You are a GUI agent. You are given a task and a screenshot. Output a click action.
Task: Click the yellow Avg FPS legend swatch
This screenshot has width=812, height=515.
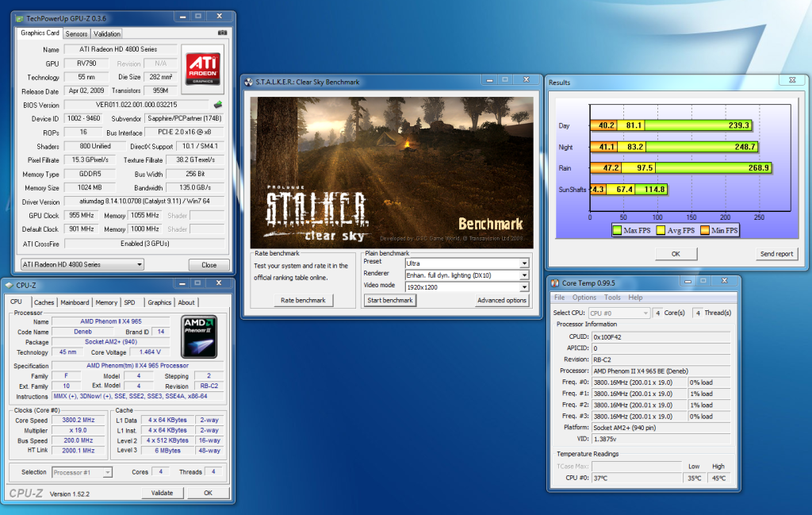[x=661, y=230]
